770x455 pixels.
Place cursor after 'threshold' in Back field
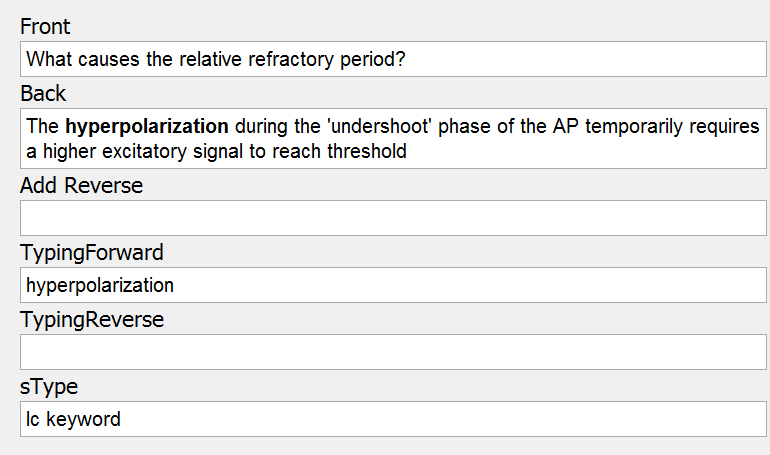(x=408, y=151)
